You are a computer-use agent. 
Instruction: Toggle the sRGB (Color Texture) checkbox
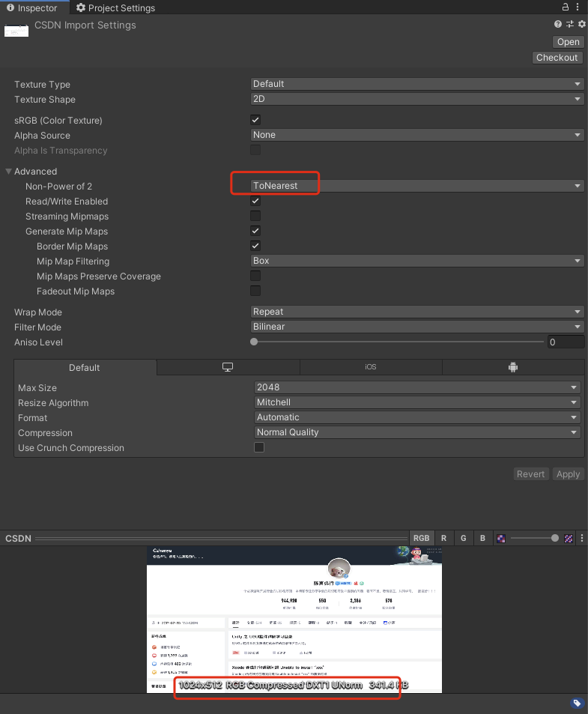pyautogui.click(x=255, y=120)
